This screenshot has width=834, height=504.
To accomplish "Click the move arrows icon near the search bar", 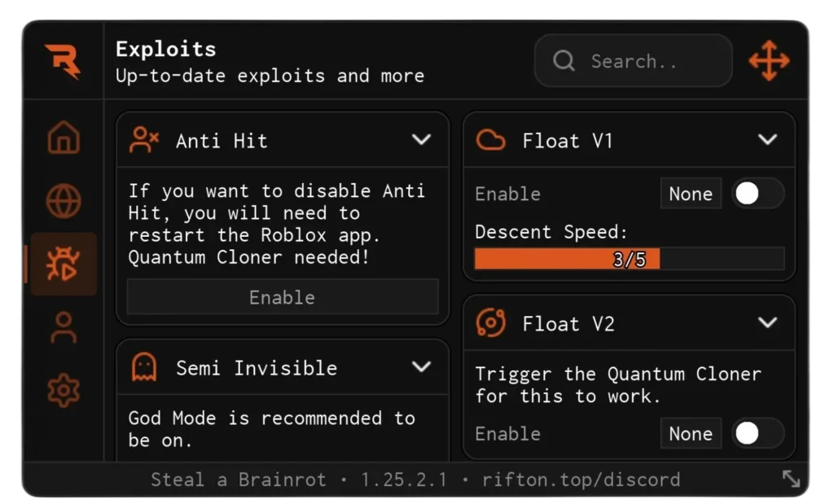I will pos(769,60).
